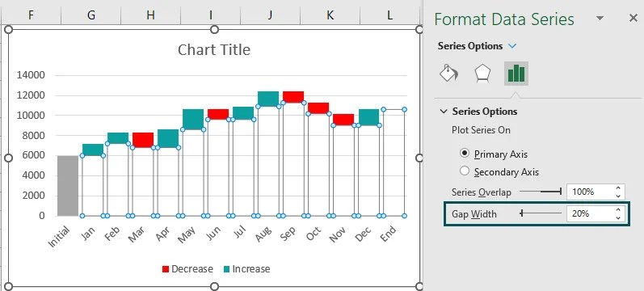The image size is (644, 291).
Task: Close the Format Data Series pane
Action: (x=633, y=18)
